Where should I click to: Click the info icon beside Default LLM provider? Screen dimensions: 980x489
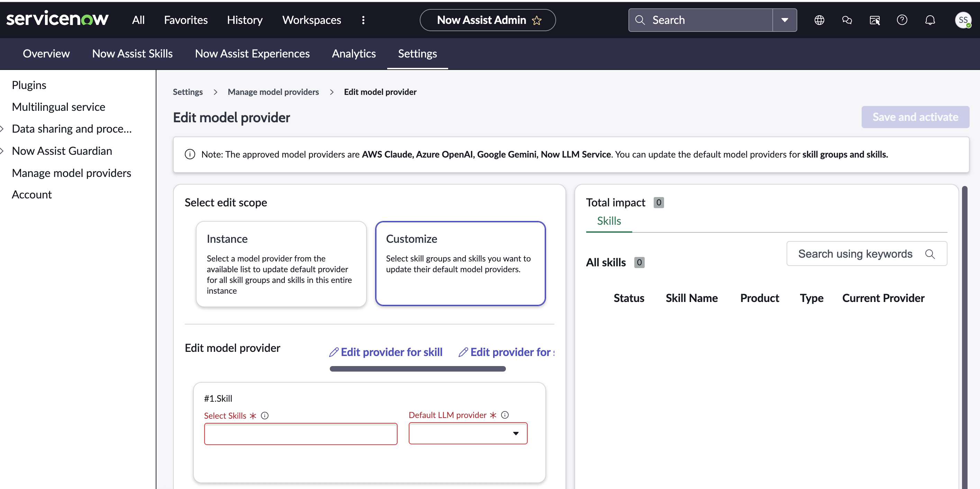505,415
